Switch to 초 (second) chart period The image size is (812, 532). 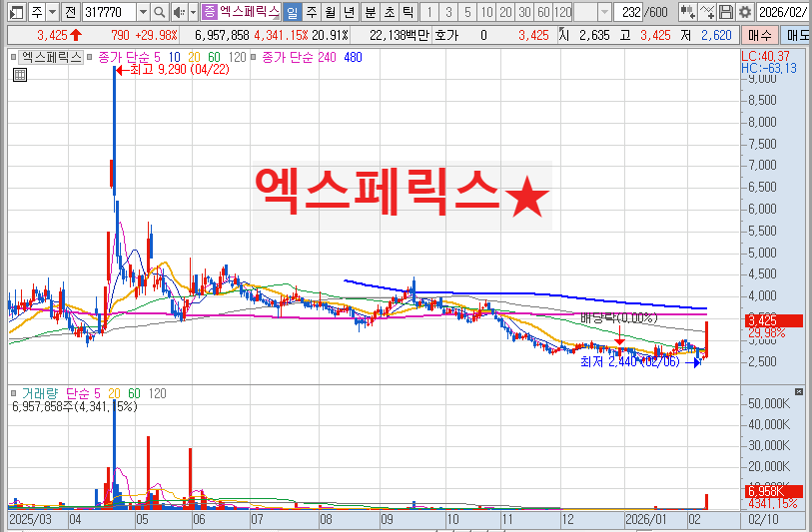pos(389,12)
